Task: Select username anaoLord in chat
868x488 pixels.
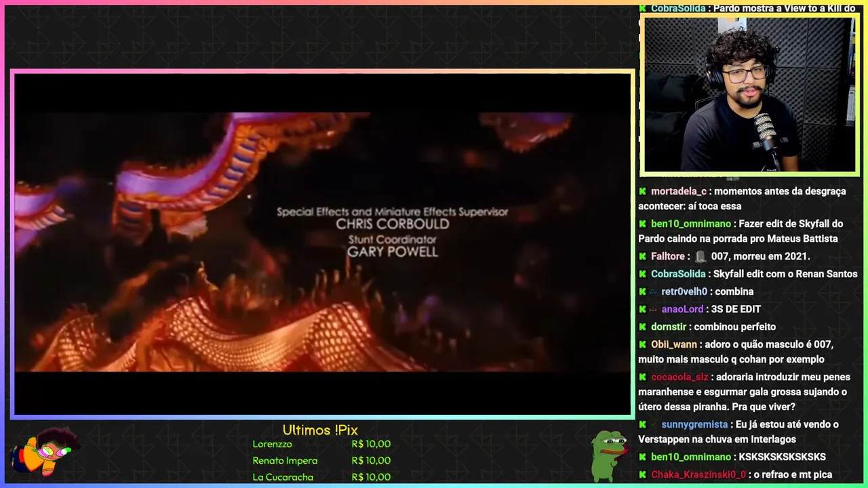Action: pyautogui.click(x=682, y=309)
